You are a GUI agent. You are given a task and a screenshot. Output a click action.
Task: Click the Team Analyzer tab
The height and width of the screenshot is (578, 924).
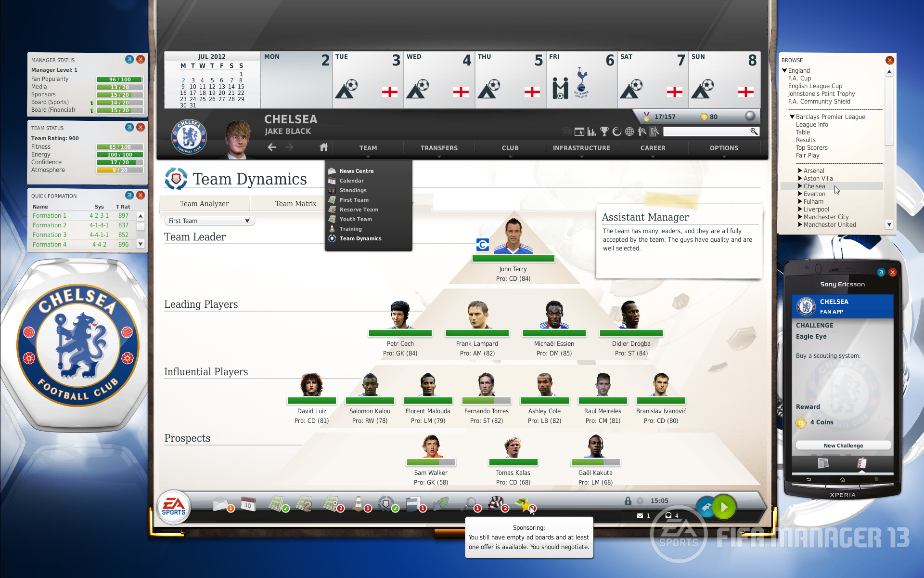coord(204,202)
